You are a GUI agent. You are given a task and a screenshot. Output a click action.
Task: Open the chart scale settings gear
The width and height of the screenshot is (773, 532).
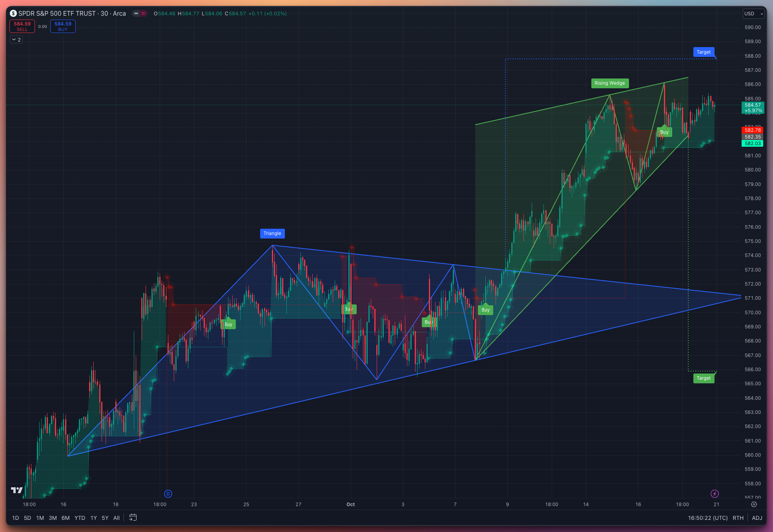(754, 504)
